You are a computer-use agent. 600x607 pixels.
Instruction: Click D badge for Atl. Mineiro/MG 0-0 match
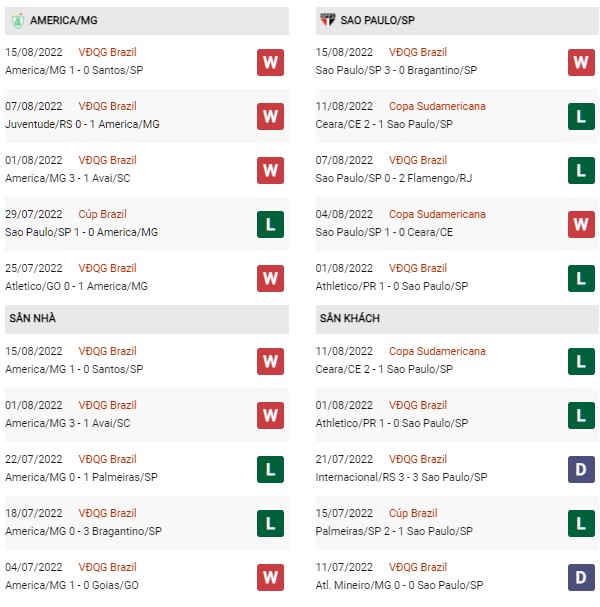point(581,578)
